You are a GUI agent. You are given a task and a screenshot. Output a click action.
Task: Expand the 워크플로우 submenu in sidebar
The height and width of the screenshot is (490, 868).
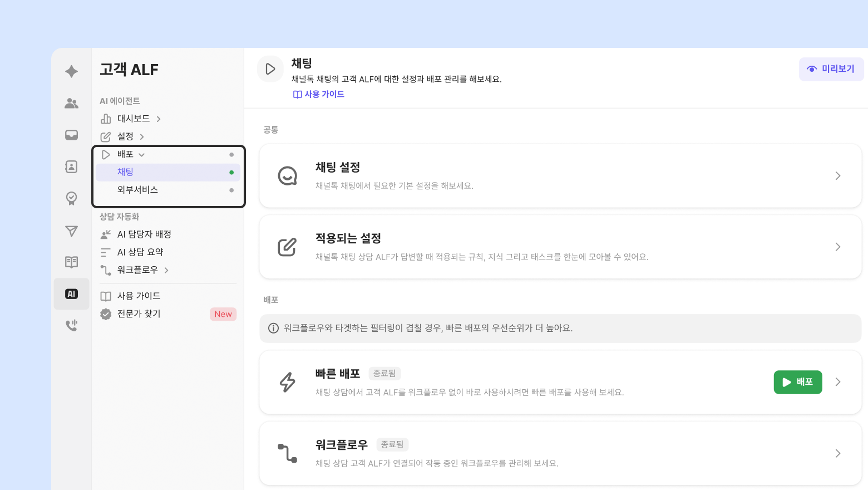(x=166, y=270)
